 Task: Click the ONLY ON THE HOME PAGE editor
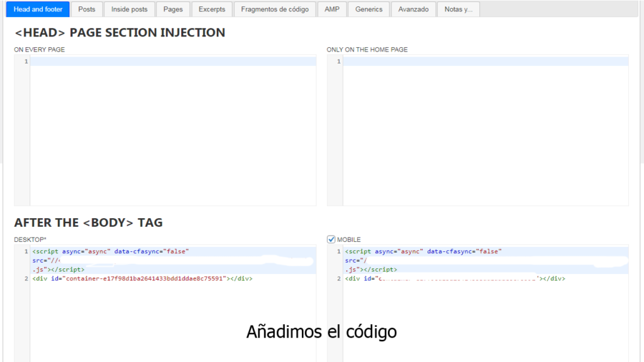484,126
